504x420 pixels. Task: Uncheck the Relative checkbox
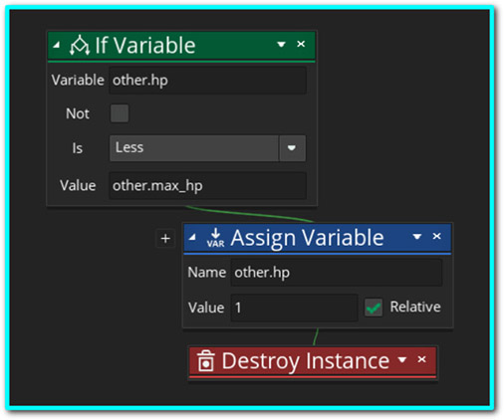[x=374, y=307]
